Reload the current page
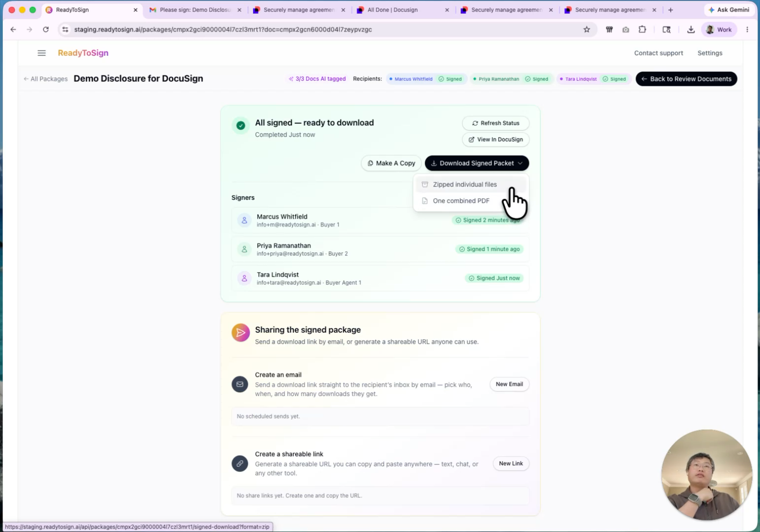Viewport: 760px width, 532px height. tap(46, 30)
